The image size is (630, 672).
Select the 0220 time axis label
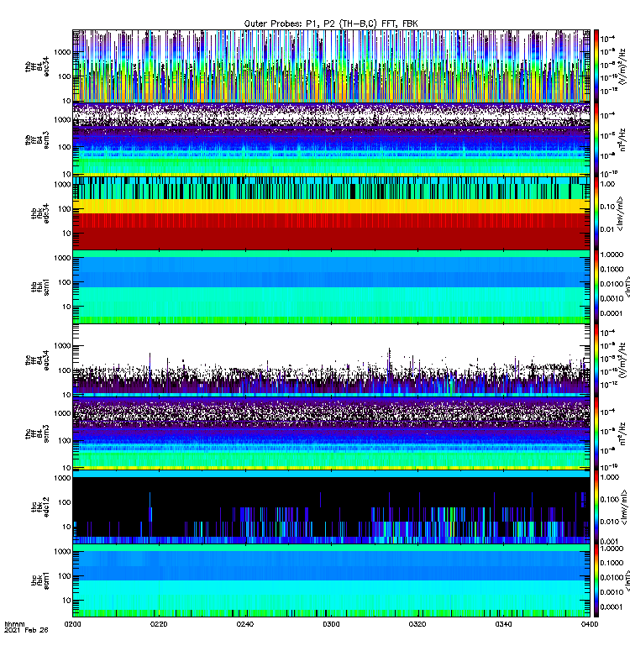[x=159, y=624]
